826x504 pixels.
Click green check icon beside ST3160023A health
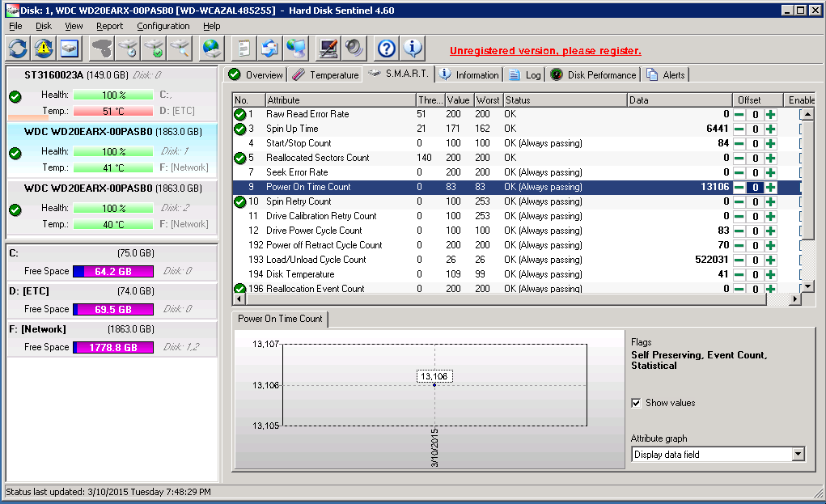[15, 96]
